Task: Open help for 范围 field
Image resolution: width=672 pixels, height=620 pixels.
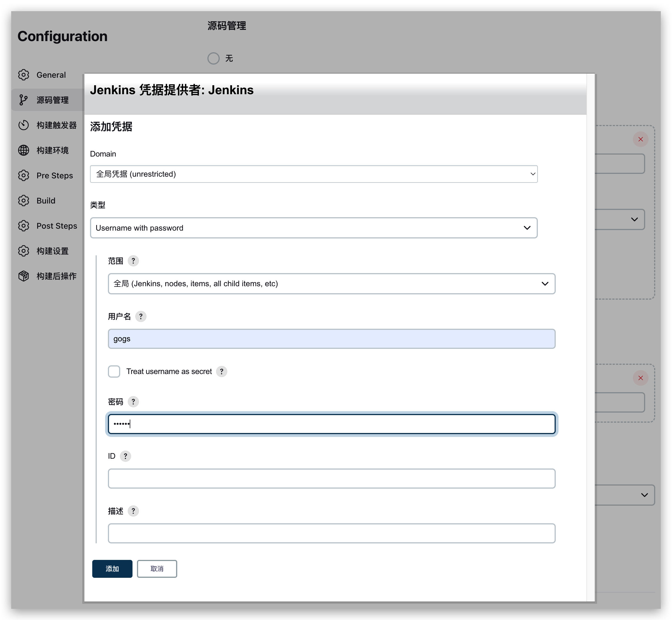Action: [133, 261]
